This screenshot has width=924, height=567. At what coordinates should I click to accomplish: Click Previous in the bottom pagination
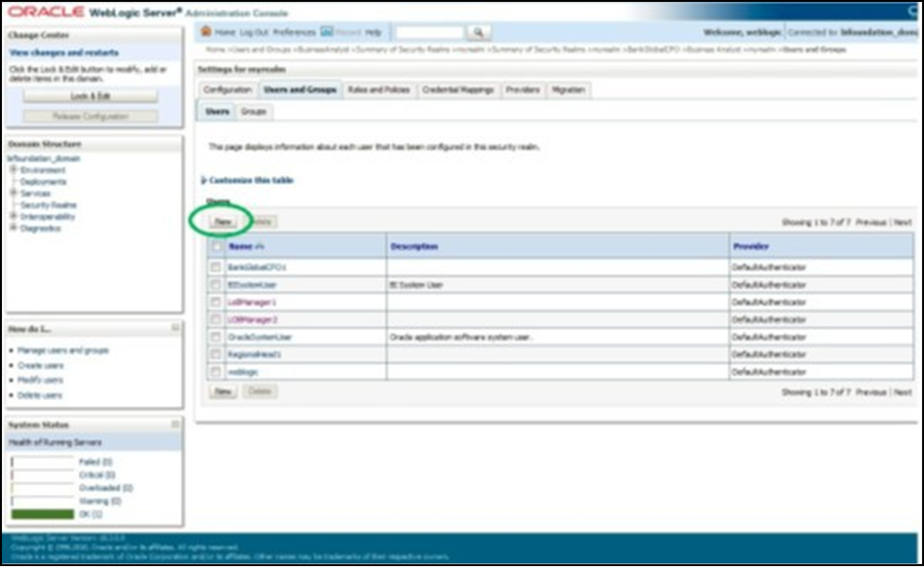tap(871, 392)
